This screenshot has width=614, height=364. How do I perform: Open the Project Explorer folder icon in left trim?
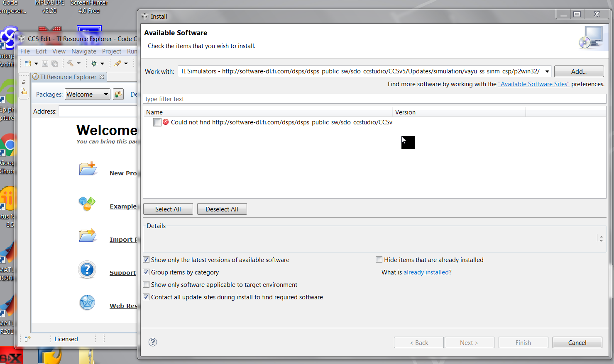coord(24,91)
